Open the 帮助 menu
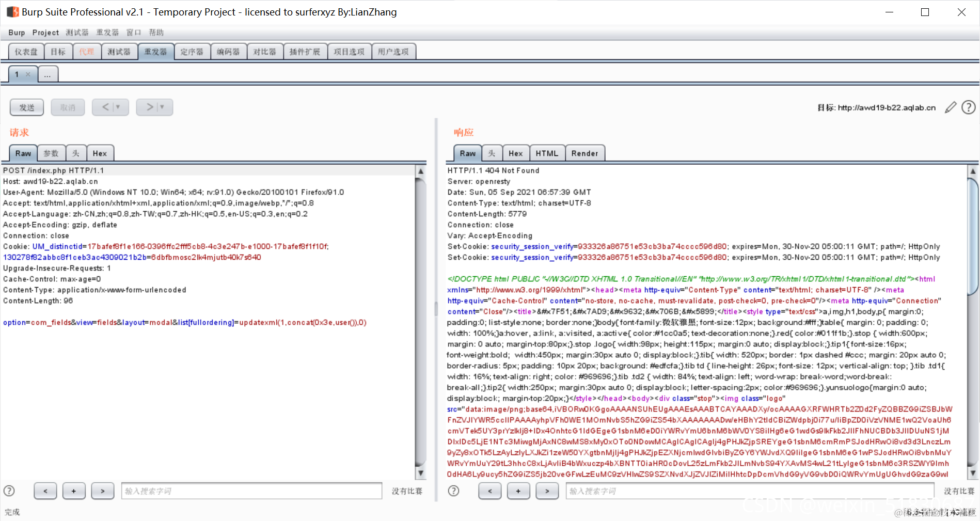Screen dimensions: 980x521 156,33
